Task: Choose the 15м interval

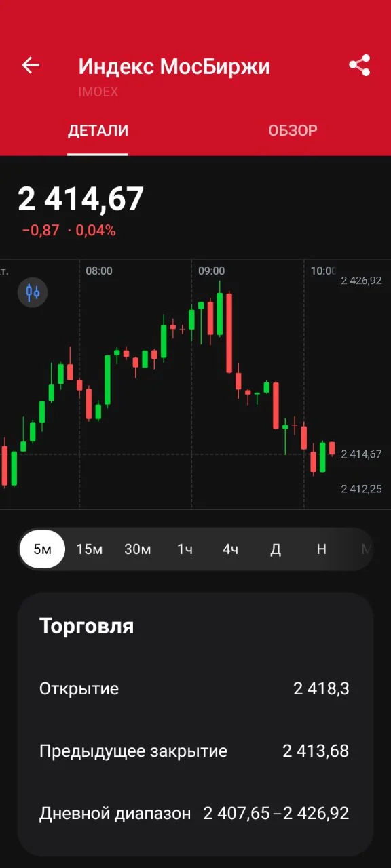Action: pos(89,549)
